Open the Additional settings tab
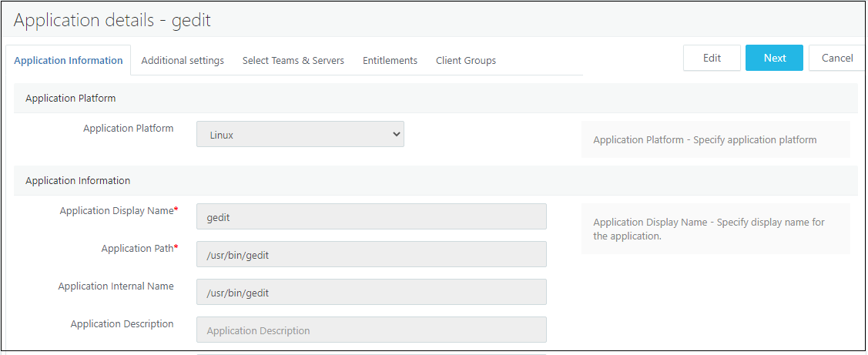This screenshot has width=868, height=355. point(183,60)
